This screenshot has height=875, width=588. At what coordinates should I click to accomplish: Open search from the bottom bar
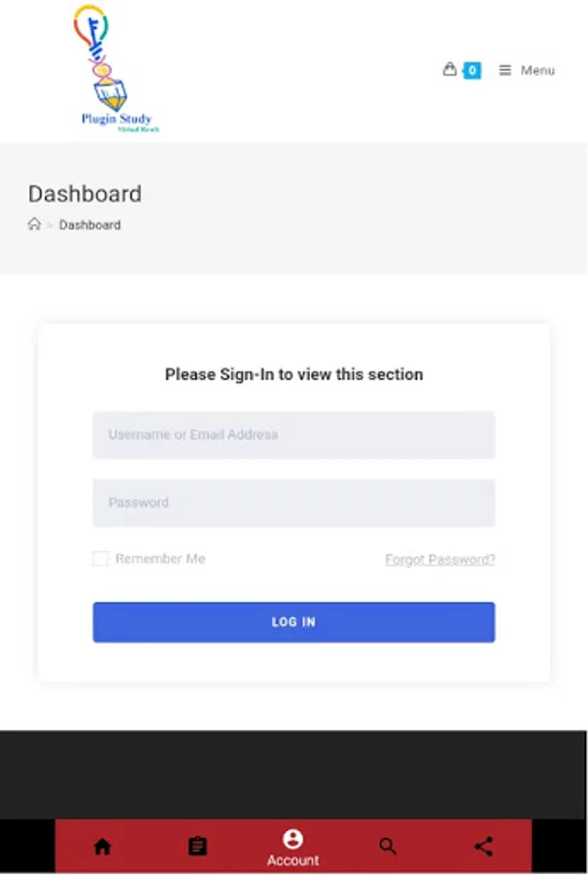coord(388,846)
